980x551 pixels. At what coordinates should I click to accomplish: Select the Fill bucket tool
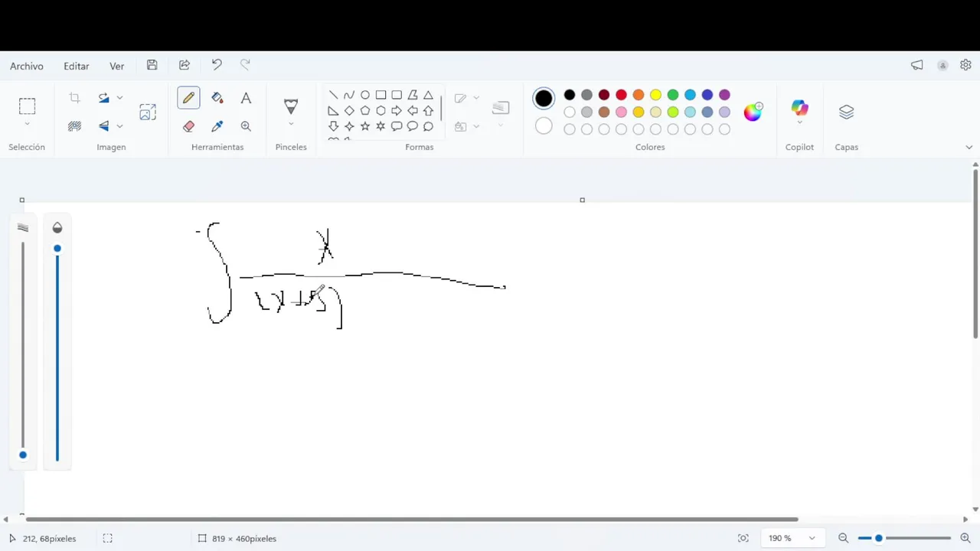point(217,98)
